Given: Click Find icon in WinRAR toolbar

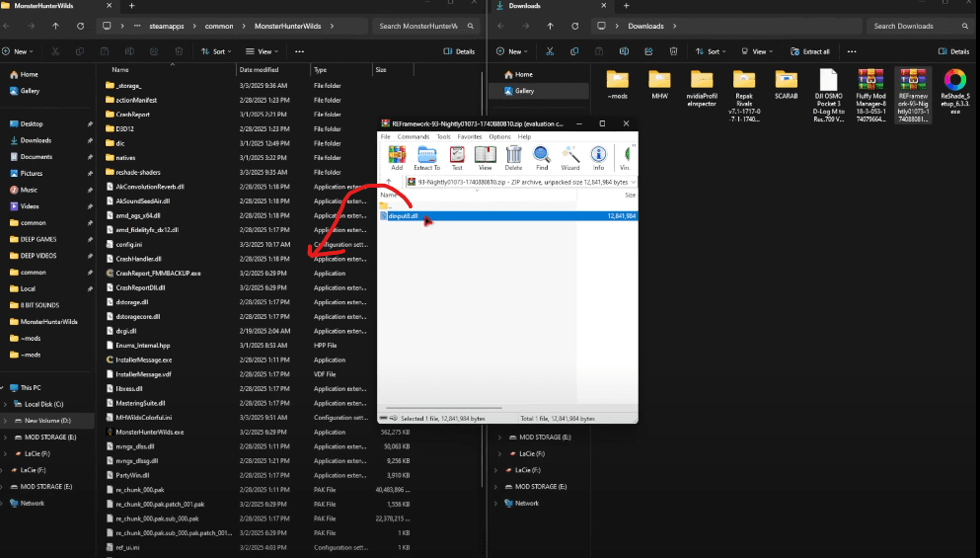Looking at the screenshot, I should 542,158.
